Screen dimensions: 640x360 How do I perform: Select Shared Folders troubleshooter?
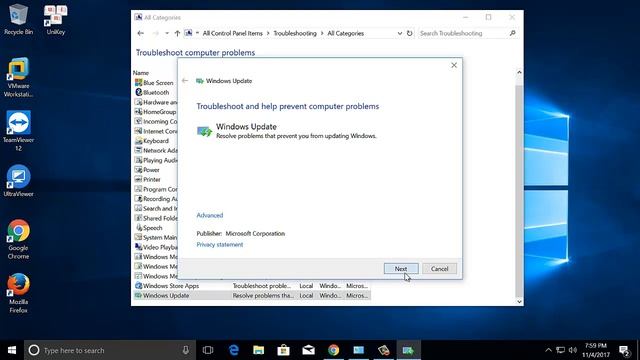click(156, 218)
